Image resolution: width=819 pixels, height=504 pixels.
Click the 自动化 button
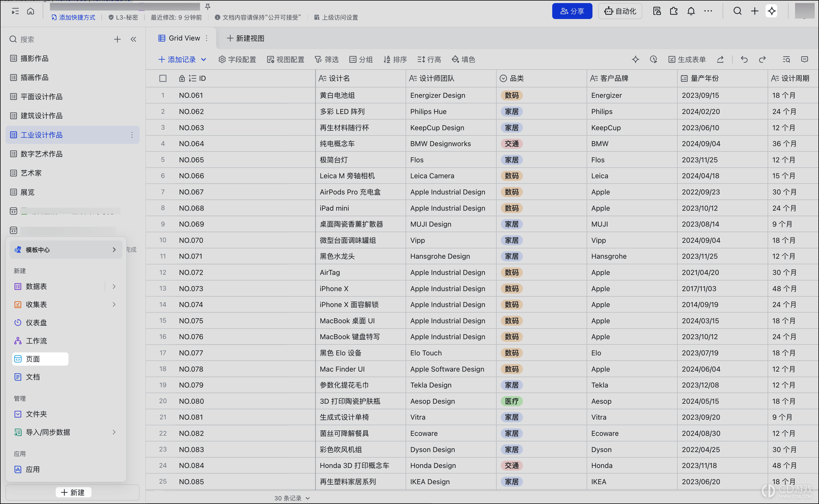(620, 11)
